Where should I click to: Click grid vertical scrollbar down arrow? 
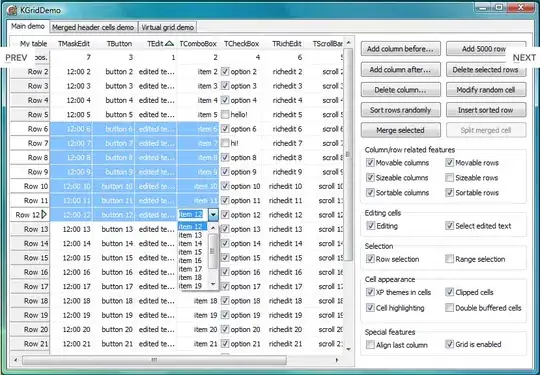click(x=348, y=349)
